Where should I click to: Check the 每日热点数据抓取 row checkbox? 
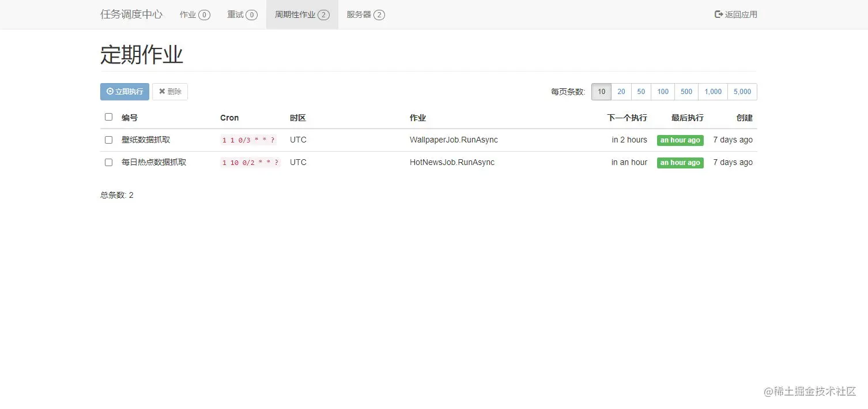point(108,162)
